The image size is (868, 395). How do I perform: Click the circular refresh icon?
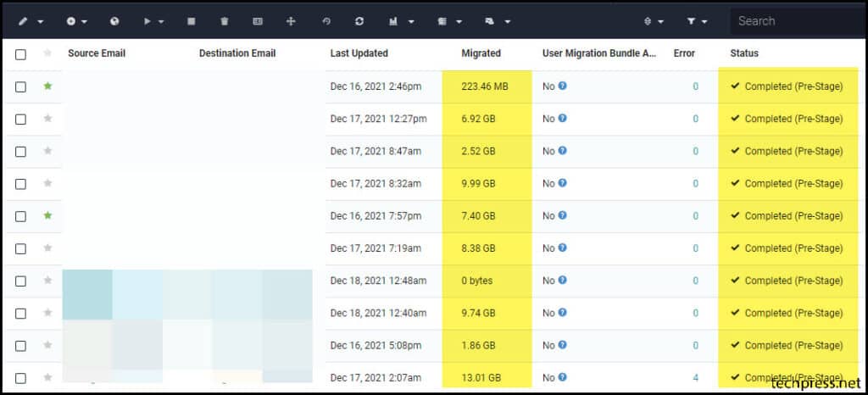(x=359, y=21)
